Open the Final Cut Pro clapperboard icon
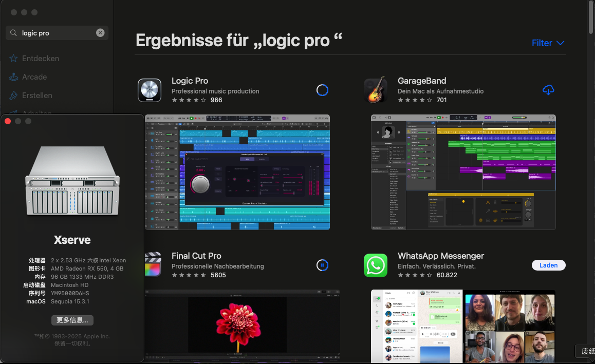Image resolution: width=595 pixels, height=364 pixels. point(153,264)
